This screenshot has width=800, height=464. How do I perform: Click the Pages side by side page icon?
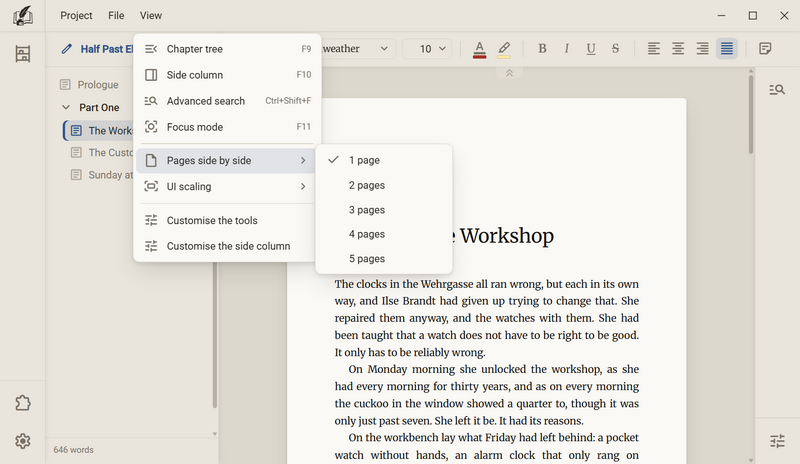[x=151, y=161]
